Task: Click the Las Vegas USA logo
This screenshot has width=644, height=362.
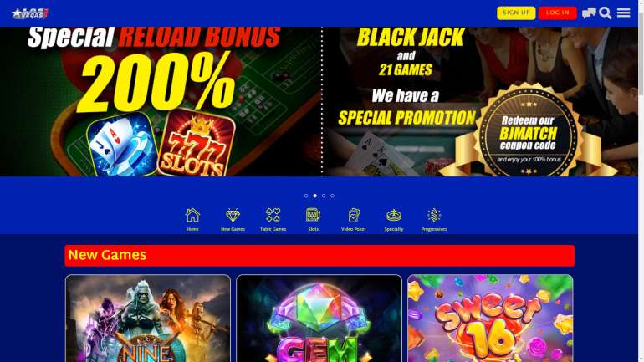Action: pos(30,13)
